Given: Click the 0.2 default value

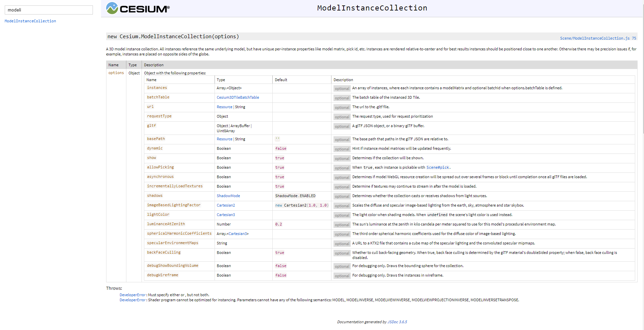Looking at the screenshot, I should click(278, 224).
